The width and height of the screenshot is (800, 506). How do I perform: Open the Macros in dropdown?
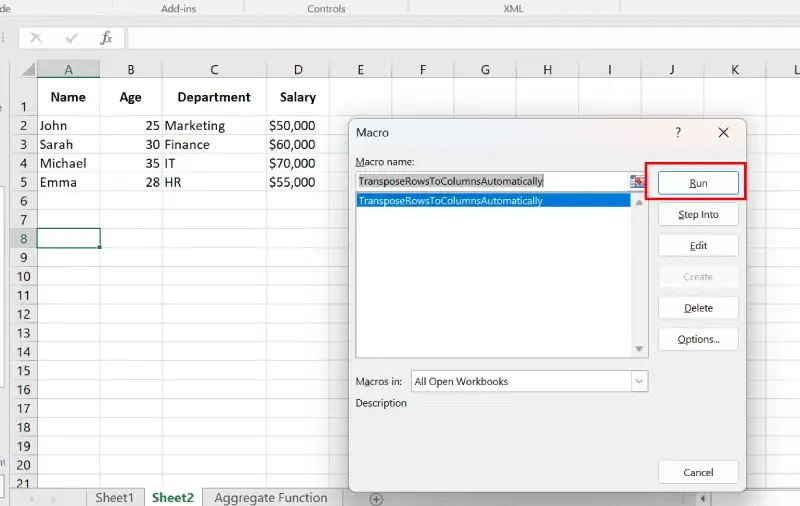639,382
